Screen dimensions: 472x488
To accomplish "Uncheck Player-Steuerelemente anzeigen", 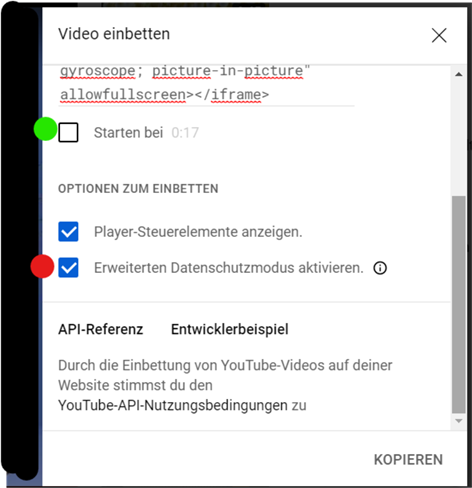I will tap(68, 231).
